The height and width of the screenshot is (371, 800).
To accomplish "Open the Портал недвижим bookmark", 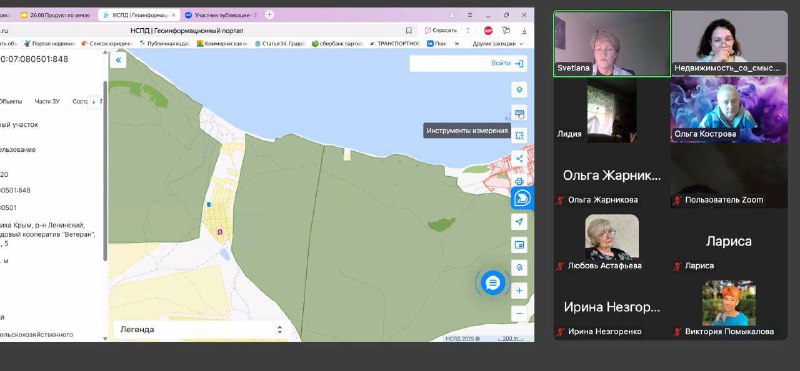I will pyautogui.click(x=49, y=44).
